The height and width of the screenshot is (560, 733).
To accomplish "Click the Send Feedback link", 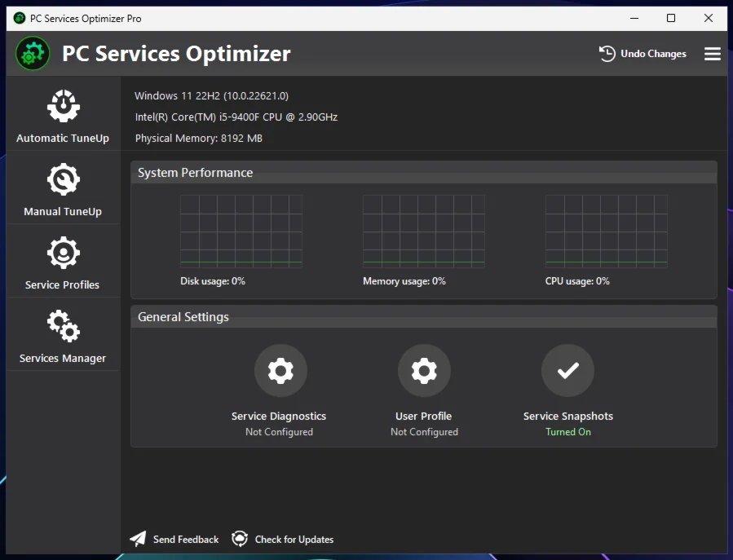I will (x=186, y=540).
